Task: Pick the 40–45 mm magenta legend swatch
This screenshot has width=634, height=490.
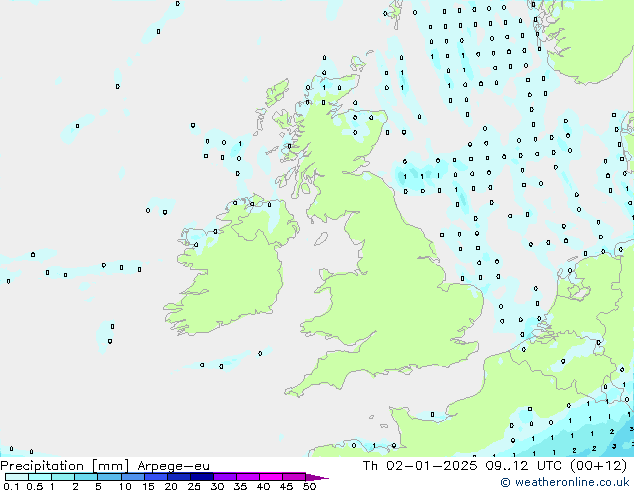Action: tap(271, 477)
